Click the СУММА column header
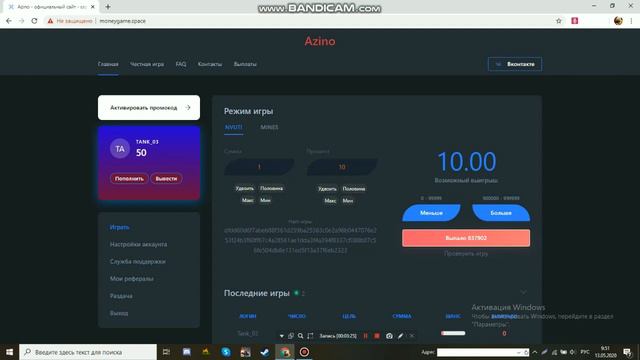This screenshot has height=360, width=640. pos(402,316)
